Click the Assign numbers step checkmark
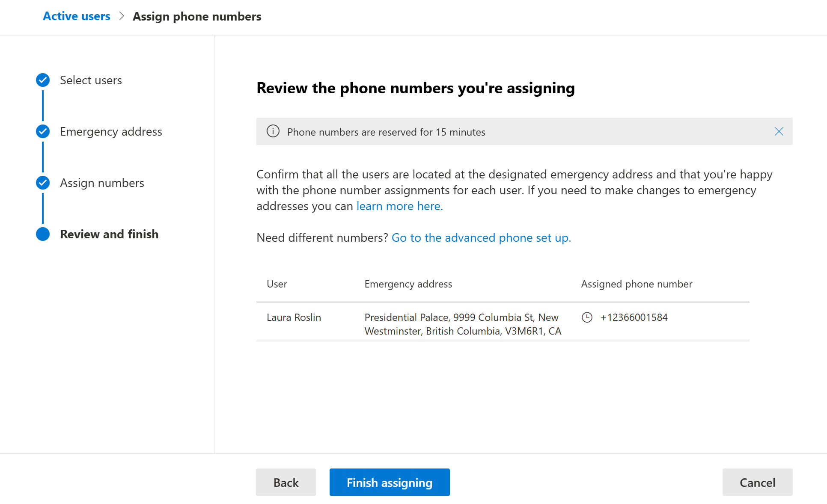This screenshot has height=504, width=827. pyautogui.click(x=43, y=183)
